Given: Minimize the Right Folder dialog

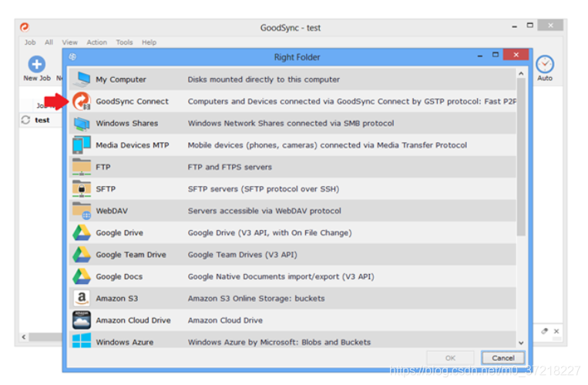Looking at the screenshot, I should click(479, 56).
